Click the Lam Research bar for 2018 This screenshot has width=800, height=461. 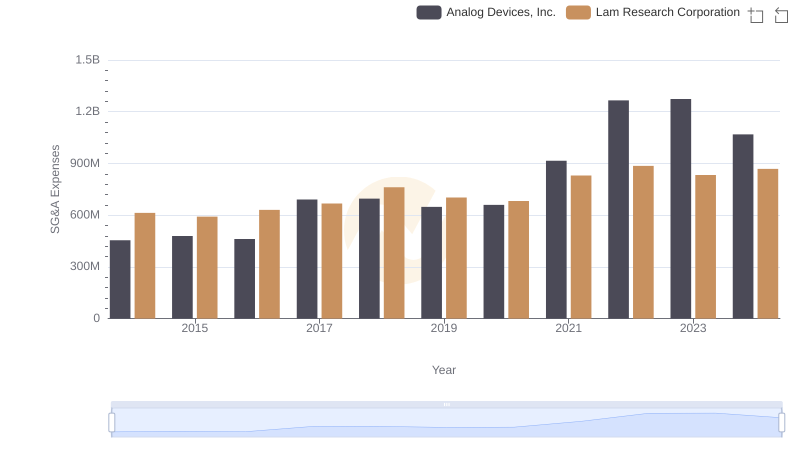pos(394,252)
